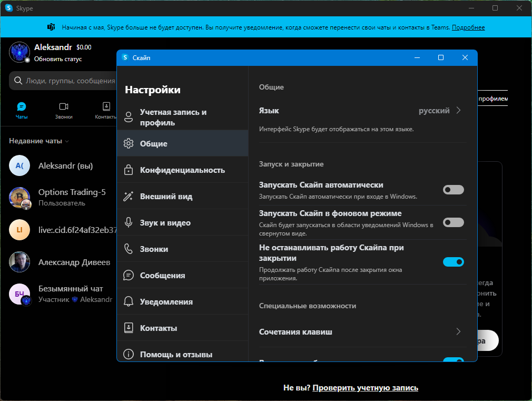Select the Звук и видео microphone icon
532x401 pixels.
pyautogui.click(x=128, y=222)
